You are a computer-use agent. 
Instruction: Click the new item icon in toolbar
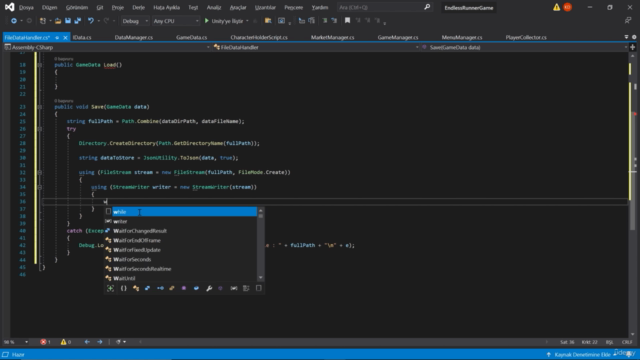pyautogui.click(x=43, y=21)
